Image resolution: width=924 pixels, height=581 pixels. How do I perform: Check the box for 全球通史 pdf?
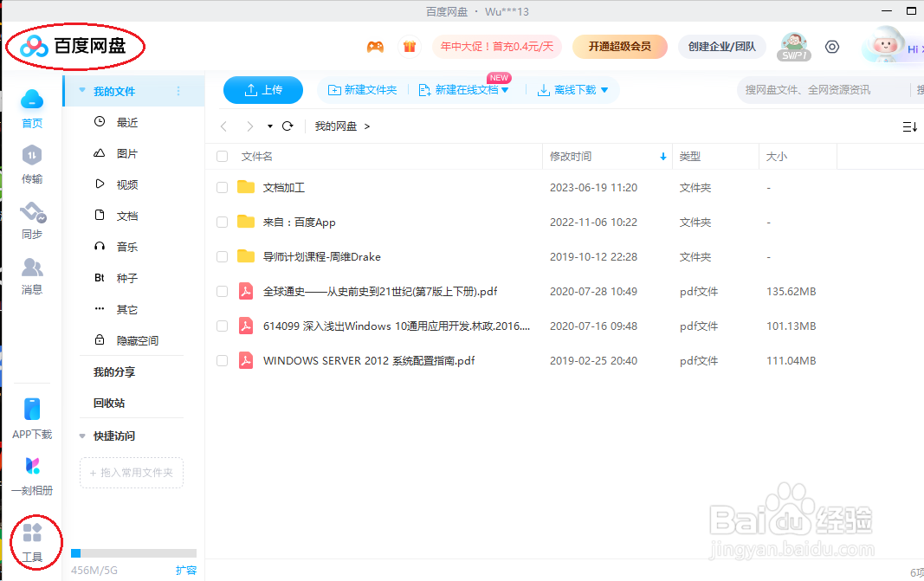pos(223,291)
